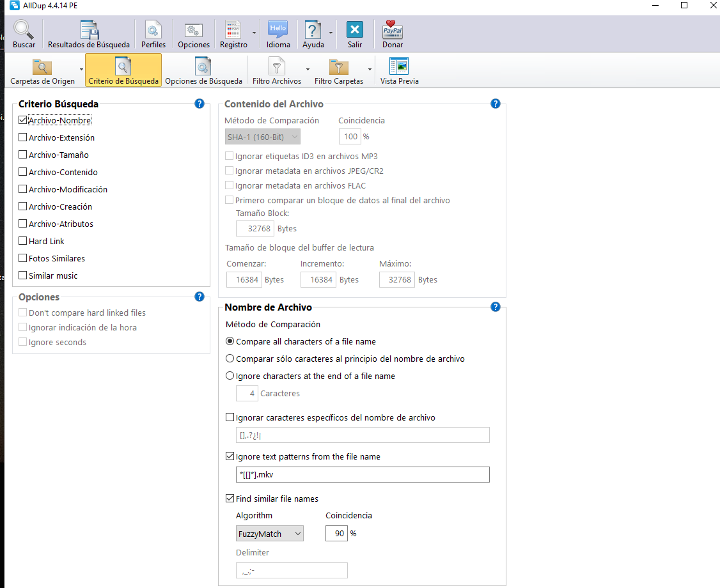Click the Idioma Hello icon
Image resolution: width=720 pixels, height=588 pixels.
pyautogui.click(x=278, y=30)
